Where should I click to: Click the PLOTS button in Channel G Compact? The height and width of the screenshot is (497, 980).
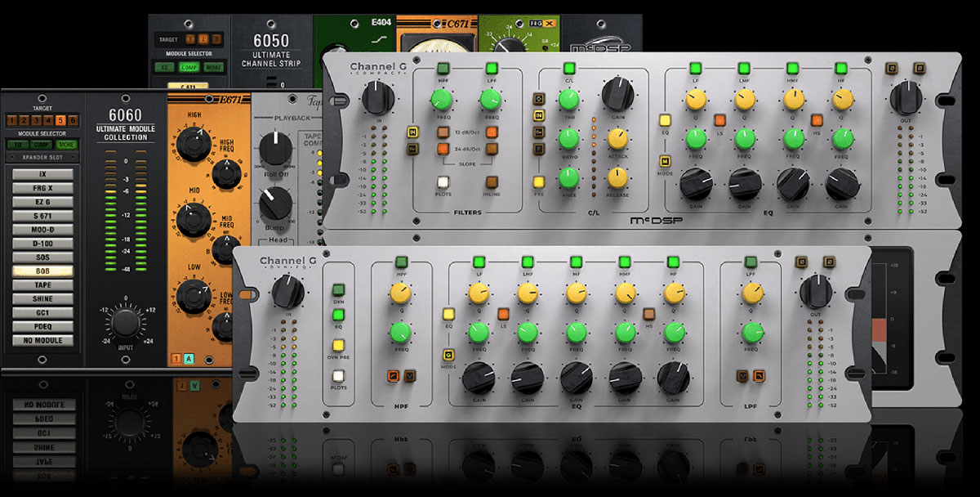(x=443, y=182)
